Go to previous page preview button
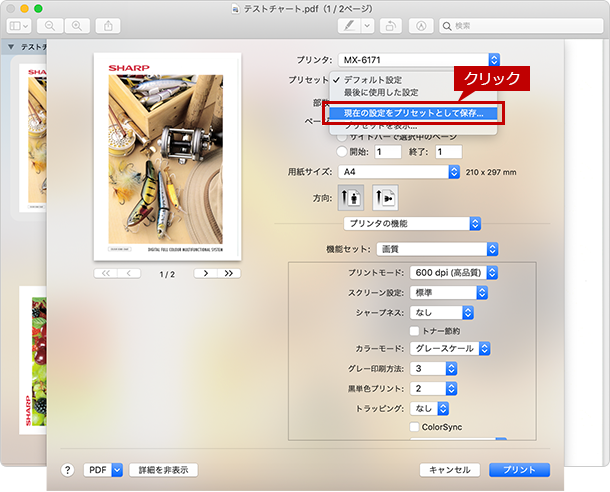The height and width of the screenshot is (492, 610). (129, 273)
